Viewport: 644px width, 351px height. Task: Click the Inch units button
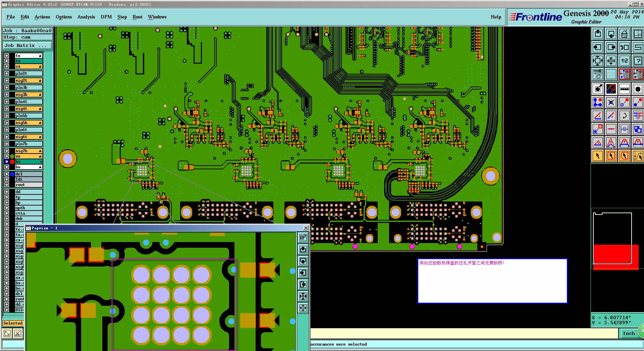pos(629,333)
